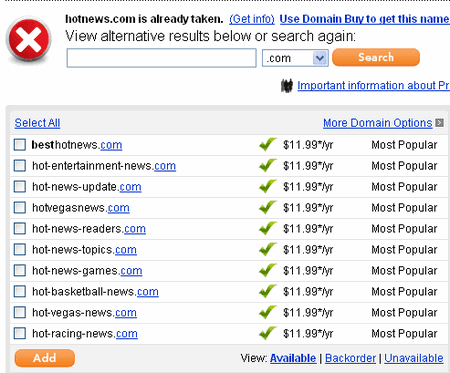Screen dimensions: 450x373
Task: Click the .com link of besthotnews
Action: pos(111,145)
